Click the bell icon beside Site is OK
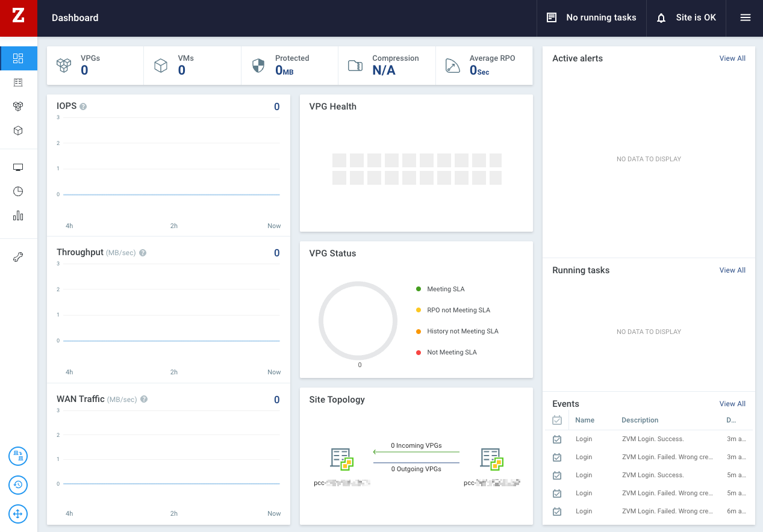The height and width of the screenshot is (532, 763). click(x=661, y=18)
